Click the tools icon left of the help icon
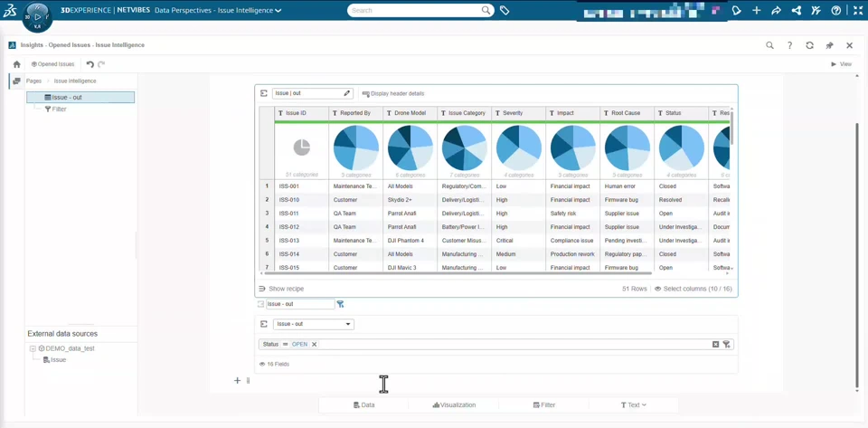The image size is (868, 428). (816, 10)
